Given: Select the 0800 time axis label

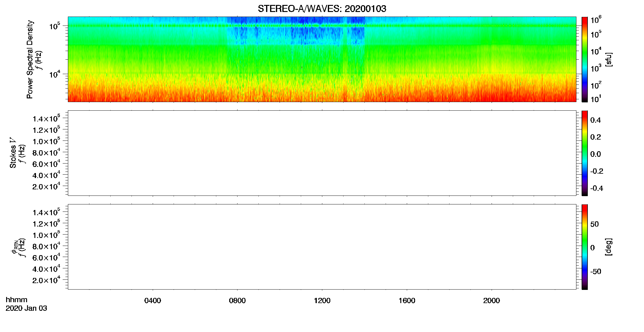Looking at the screenshot, I should 237,301.
